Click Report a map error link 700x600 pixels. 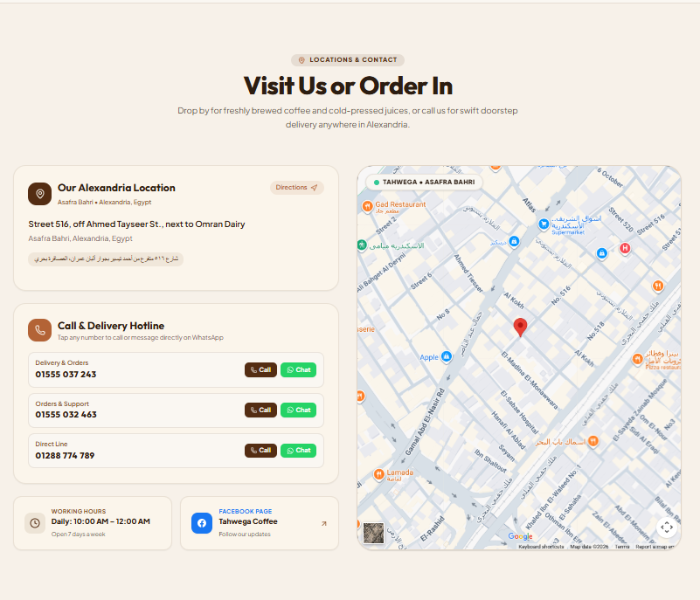pyautogui.click(x=655, y=547)
